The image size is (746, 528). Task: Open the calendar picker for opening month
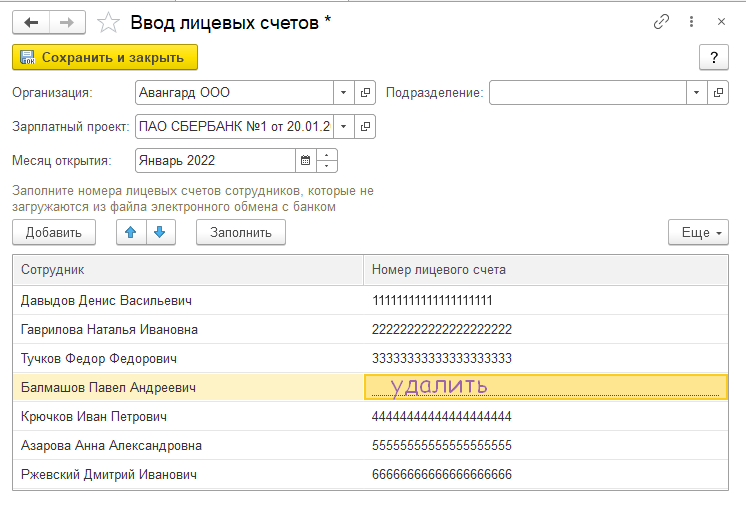(304, 160)
